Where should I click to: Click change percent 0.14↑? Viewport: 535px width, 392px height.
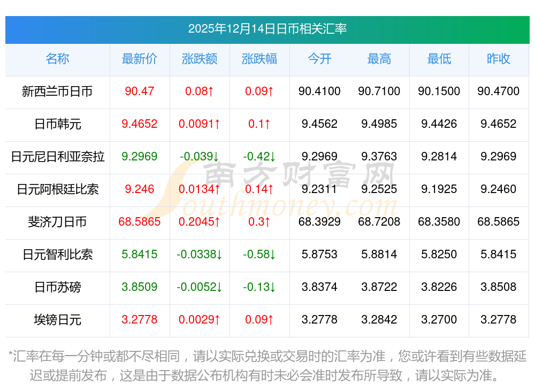(x=259, y=189)
